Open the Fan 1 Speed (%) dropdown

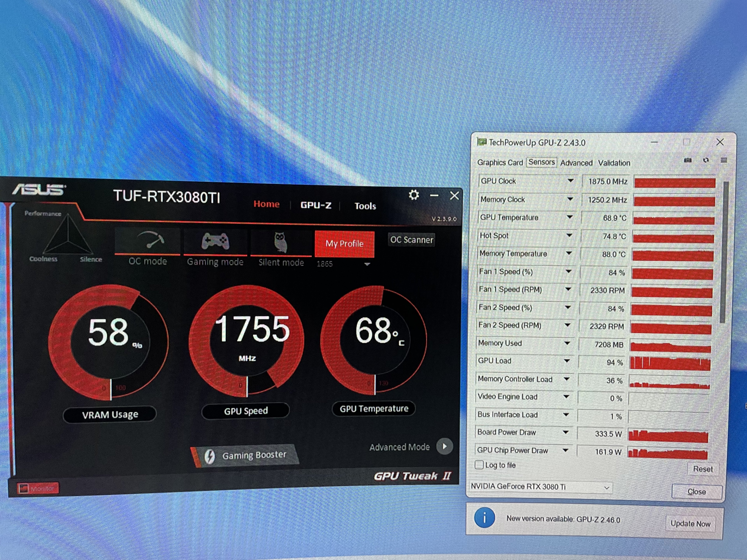(569, 271)
